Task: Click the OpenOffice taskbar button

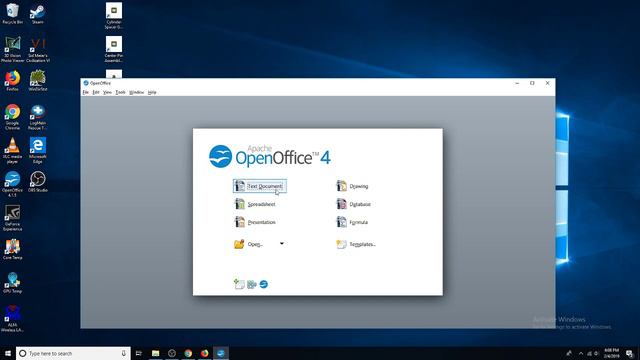Action: 221,353
